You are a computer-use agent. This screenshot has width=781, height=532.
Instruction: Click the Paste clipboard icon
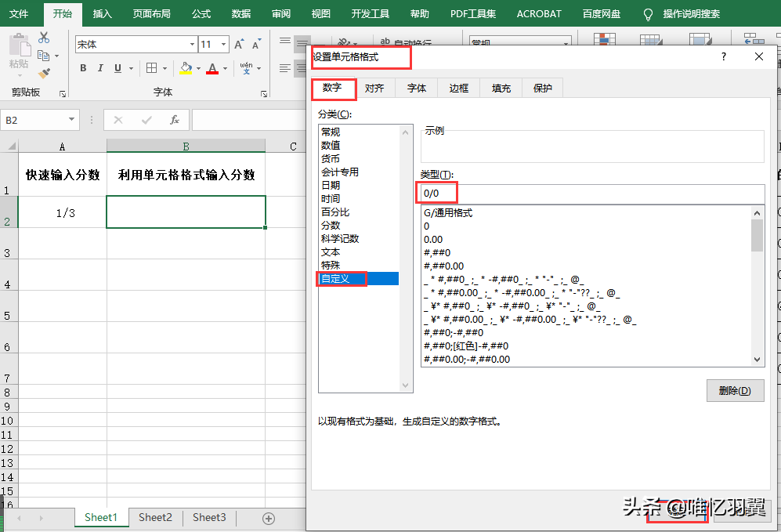point(20,45)
